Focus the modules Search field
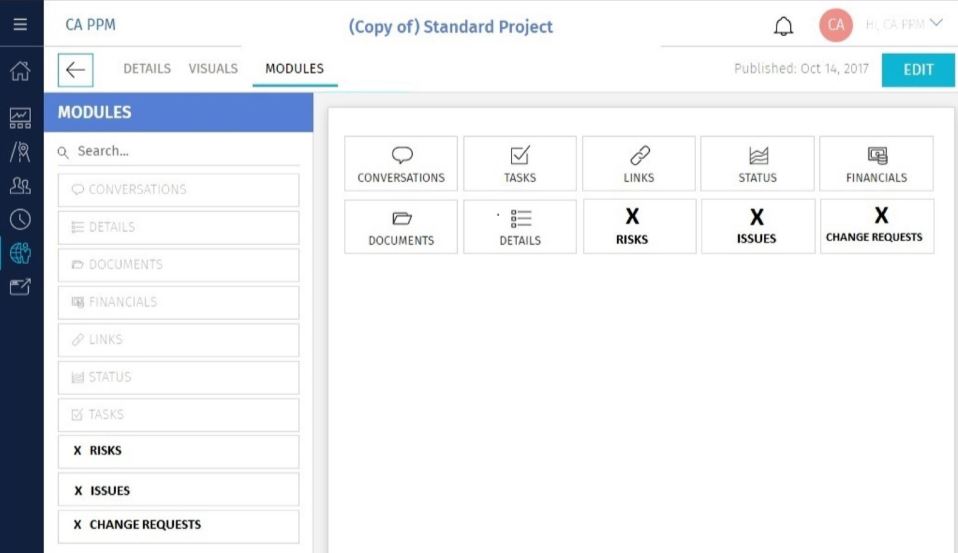 178,151
